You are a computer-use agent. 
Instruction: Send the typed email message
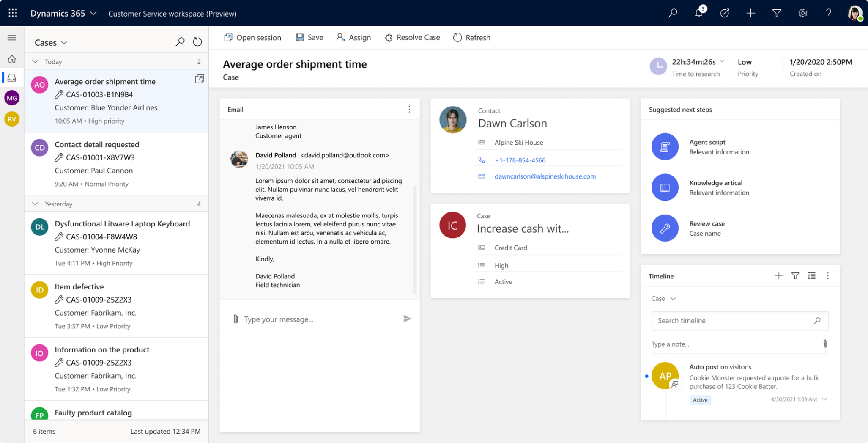pos(407,319)
